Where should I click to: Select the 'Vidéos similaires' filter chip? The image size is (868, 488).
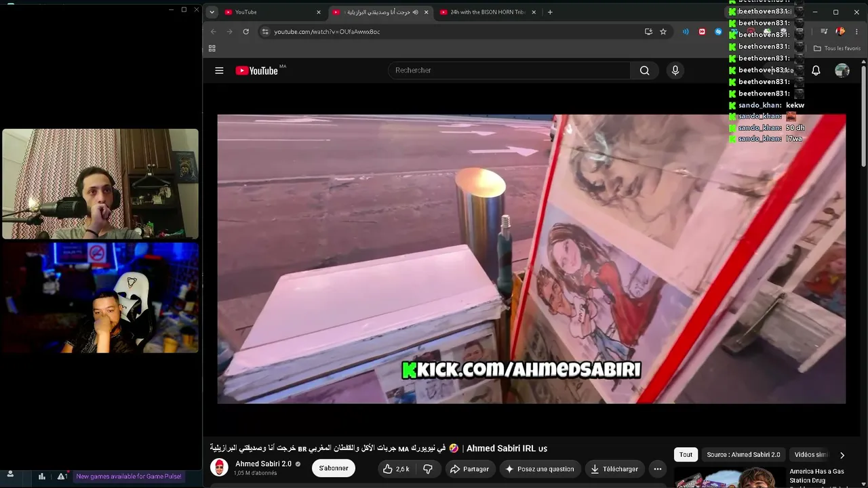coord(811,455)
